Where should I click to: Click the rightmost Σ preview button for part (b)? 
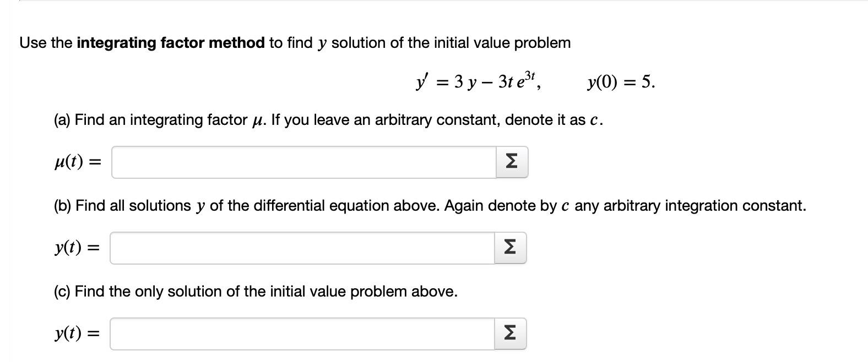(511, 248)
